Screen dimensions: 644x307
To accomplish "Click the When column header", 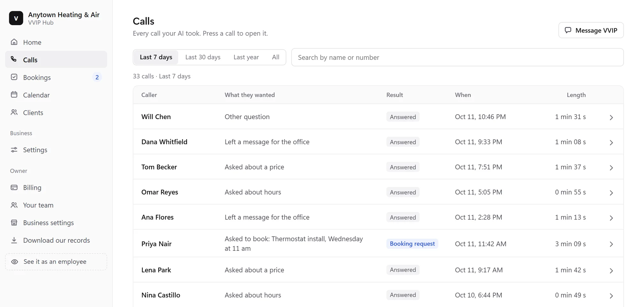I will click(x=463, y=95).
